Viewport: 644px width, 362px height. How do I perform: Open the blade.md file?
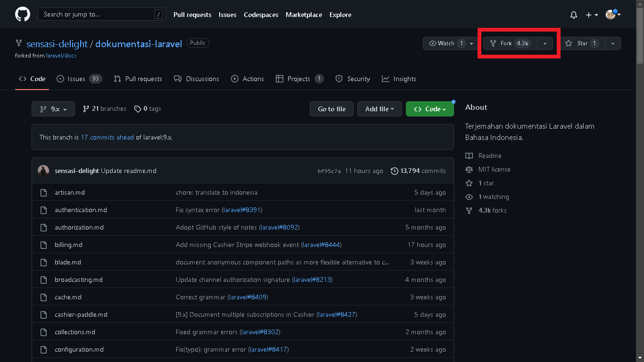pyautogui.click(x=68, y=262)
